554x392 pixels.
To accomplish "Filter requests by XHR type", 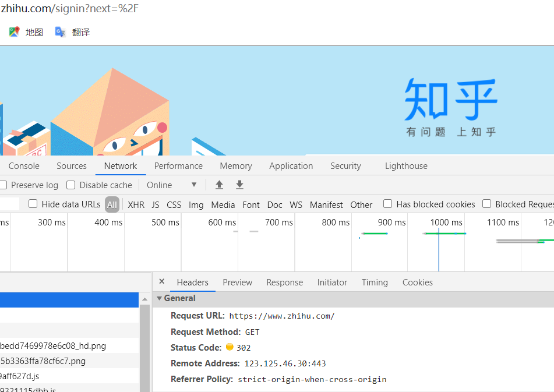I will pyautogui.click(x=136, y=204).
